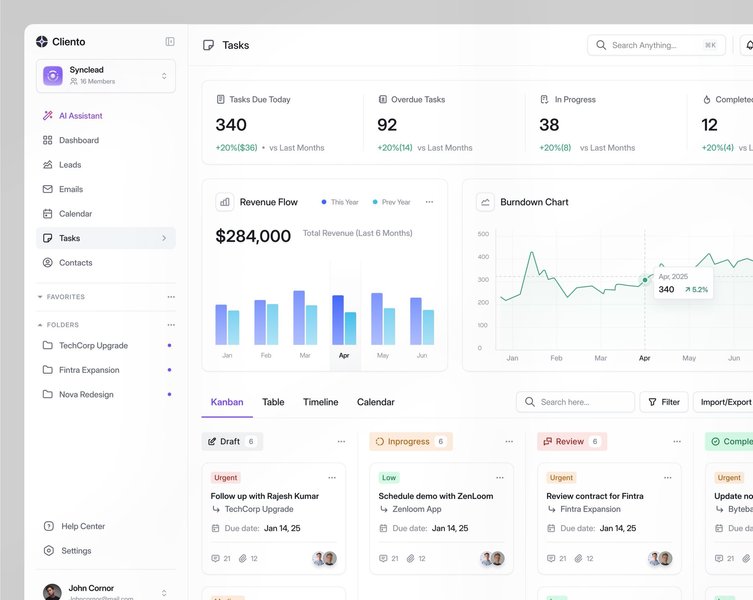Click the Tasks page header icon
Screen dimensions: 753x600
click(x=208, y=45)
